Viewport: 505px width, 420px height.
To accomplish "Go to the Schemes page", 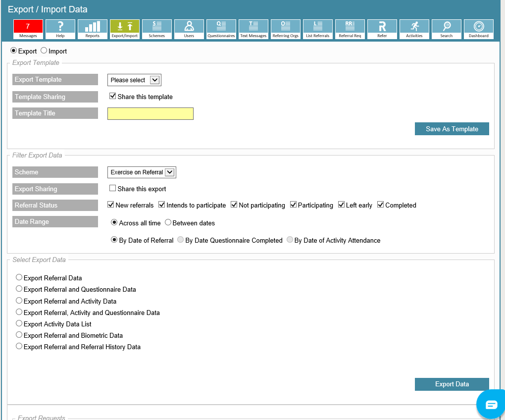I will [x=157, y=29].
